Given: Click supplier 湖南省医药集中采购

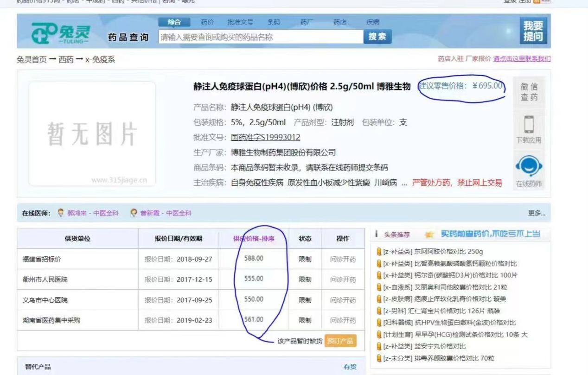Looking at the screenshot, I should [51, 320].
